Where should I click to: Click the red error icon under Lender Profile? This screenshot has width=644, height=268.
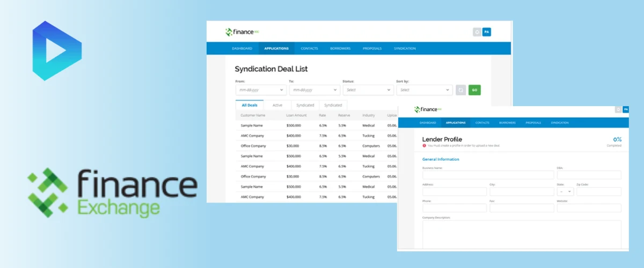click(x=424, y=145)
